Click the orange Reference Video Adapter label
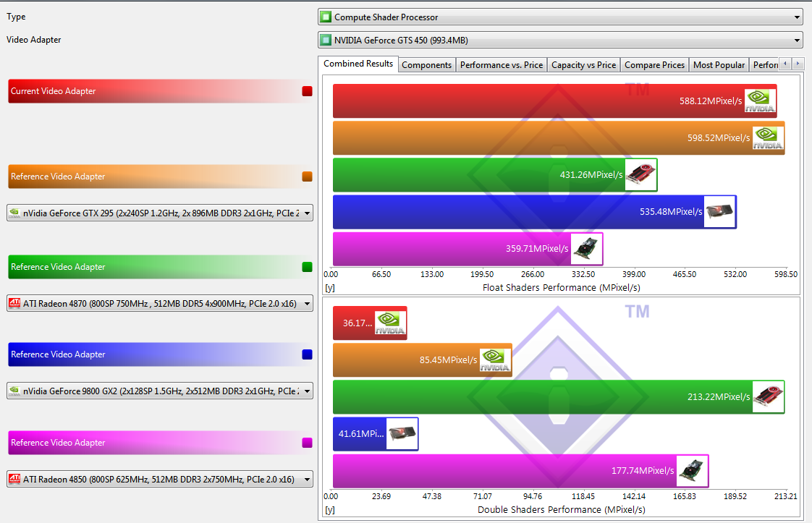 58,177
